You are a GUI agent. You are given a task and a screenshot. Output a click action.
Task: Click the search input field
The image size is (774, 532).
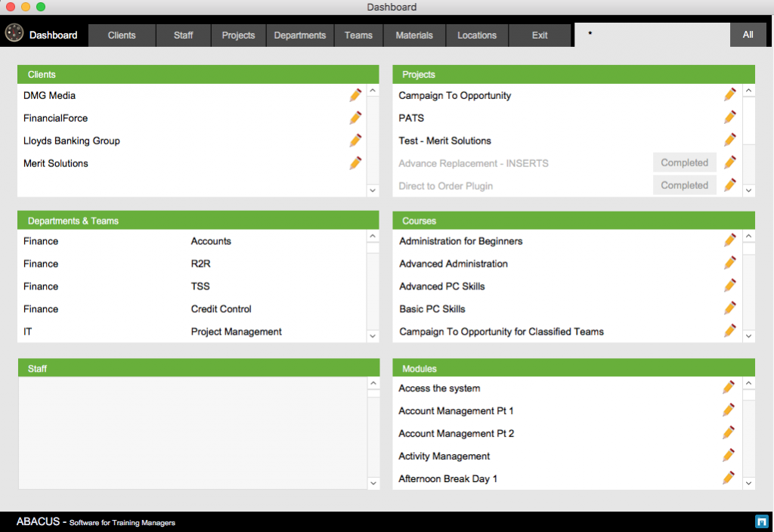click(652, 35)
